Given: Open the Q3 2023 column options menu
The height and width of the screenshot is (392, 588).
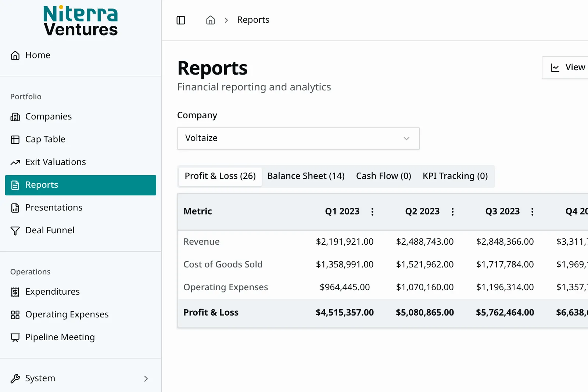Looking at the screenshot, I should pos(532,212).
